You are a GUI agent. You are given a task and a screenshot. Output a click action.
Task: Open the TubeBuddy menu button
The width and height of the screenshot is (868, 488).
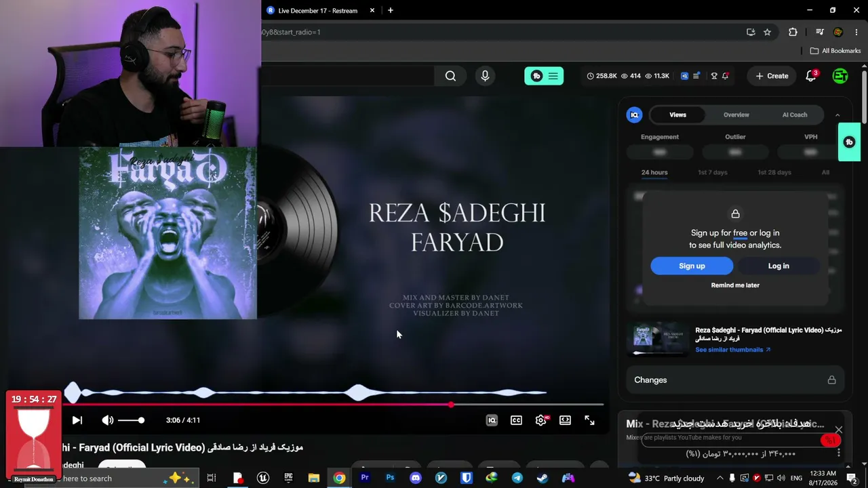(544, 76)
